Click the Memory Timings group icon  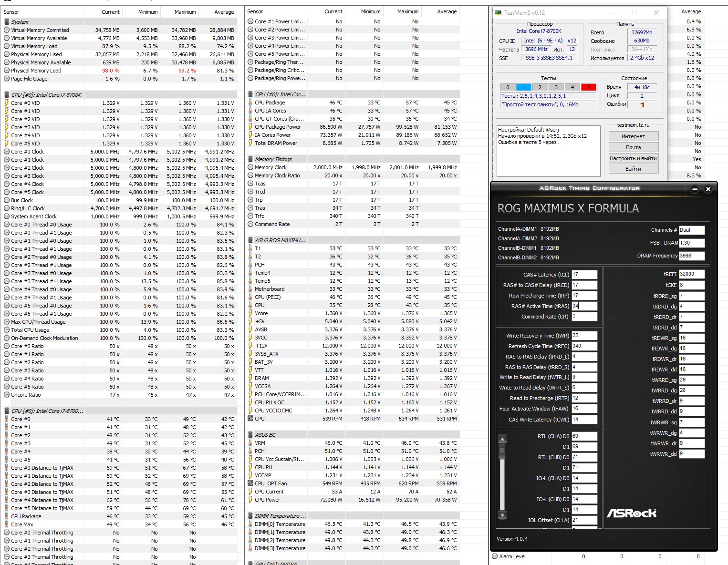[250, 159]
